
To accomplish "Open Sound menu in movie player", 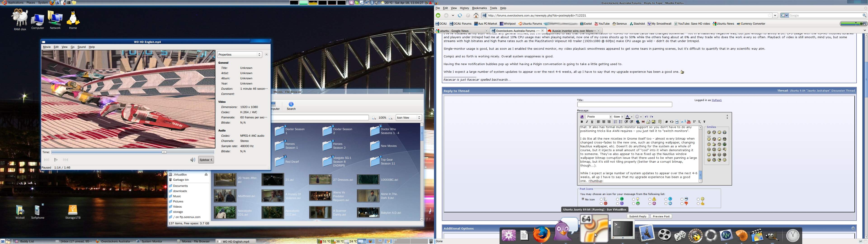I will pyautogui.click(x=82, y=47).
